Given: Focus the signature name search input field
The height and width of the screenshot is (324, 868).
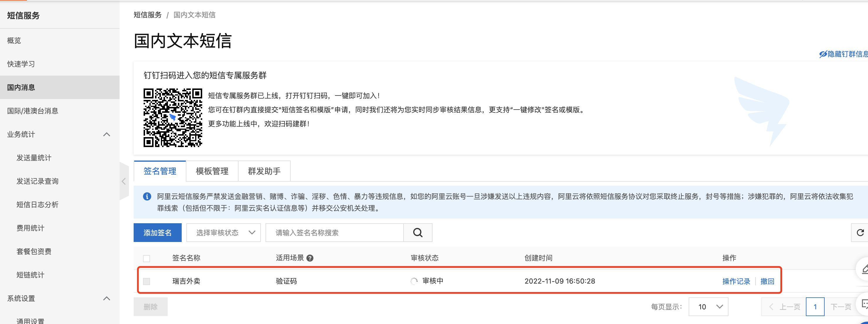Looking at the screenshot, I should click(334, 232).
